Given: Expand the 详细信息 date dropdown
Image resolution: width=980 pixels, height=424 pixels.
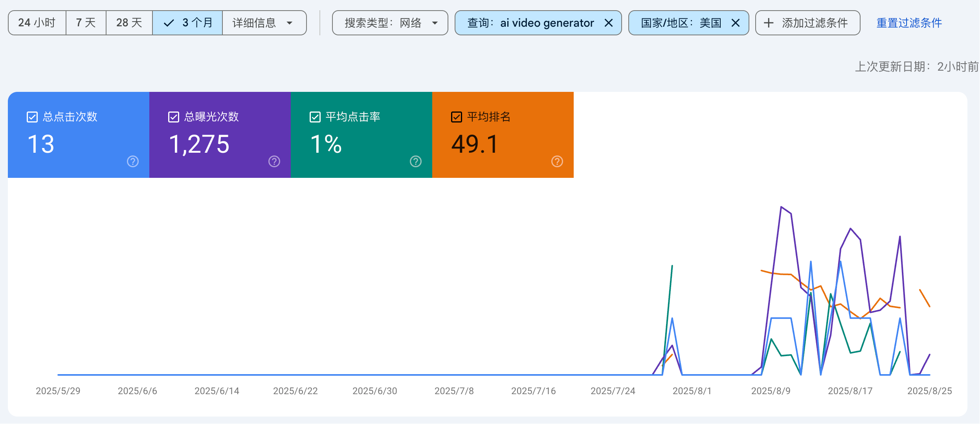Looking at the screenshot, I should pos(264,23).
